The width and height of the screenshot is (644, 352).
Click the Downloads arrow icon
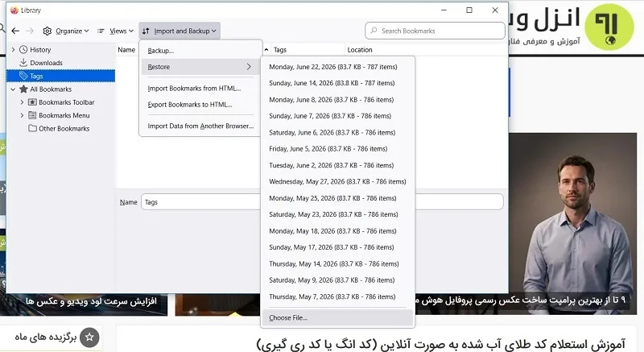[23, 63]
